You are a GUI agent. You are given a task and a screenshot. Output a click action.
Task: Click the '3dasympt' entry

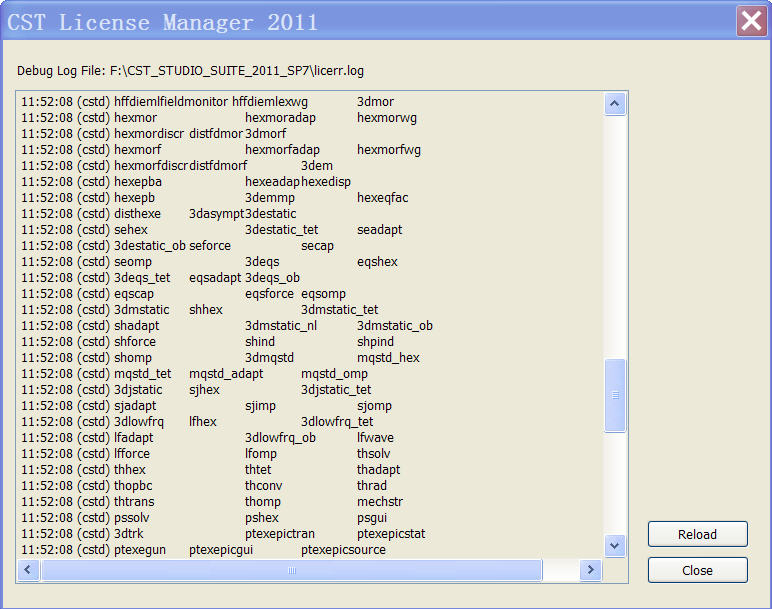tap(217, 214)
